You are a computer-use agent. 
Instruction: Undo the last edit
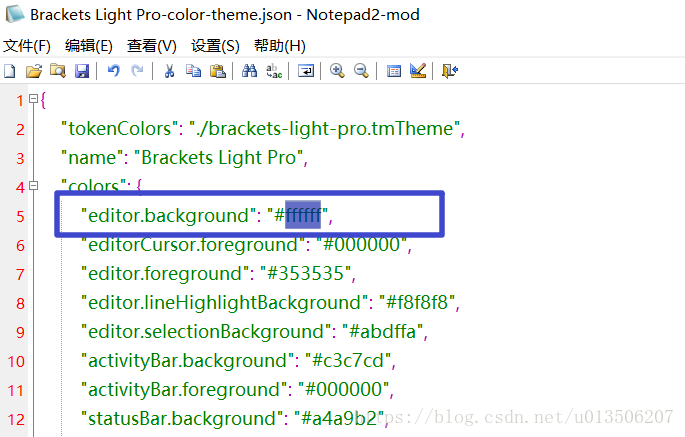coord(114,70)
